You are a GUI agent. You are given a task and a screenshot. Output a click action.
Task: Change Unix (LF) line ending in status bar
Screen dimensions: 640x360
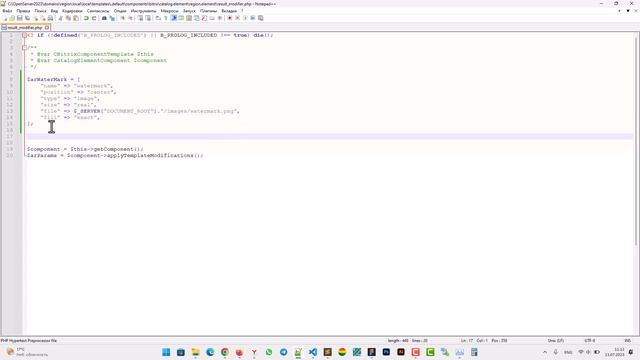coord(556,340)
